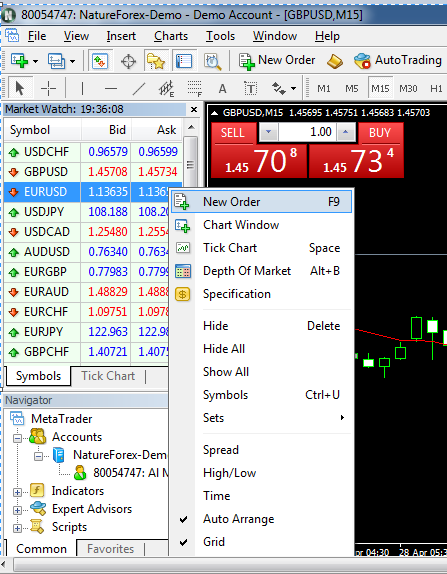Image resolution: width=447 pixels, height=574 pixels.
Task: Expand the Scripts tree node
Action: (17, 528)
